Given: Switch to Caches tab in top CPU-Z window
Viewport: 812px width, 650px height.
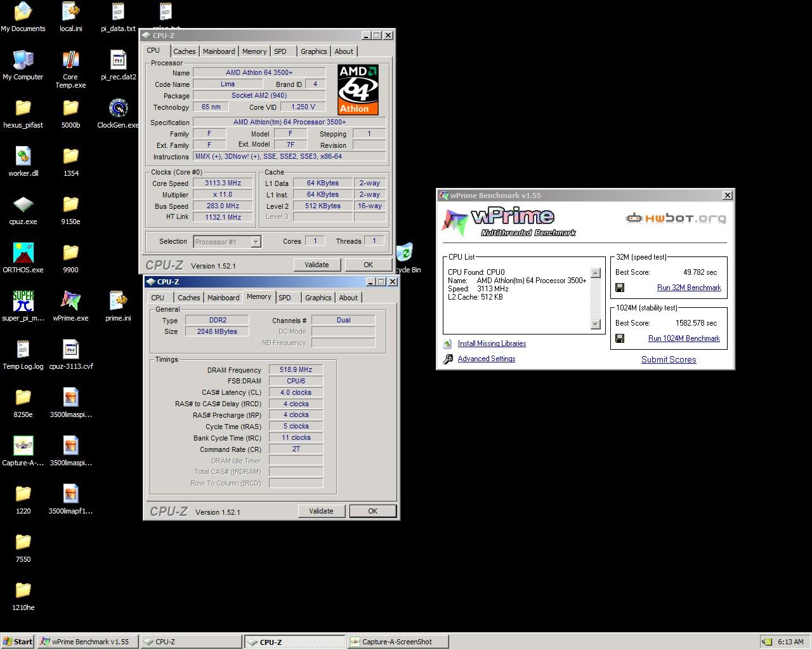Looking at the screenshot, I should click(x=184, y=51).
